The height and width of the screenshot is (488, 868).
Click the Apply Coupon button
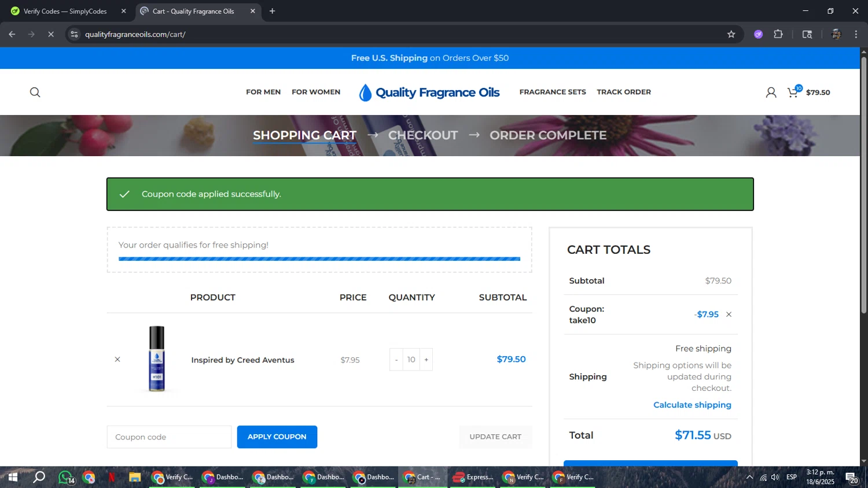coord(277,437)
